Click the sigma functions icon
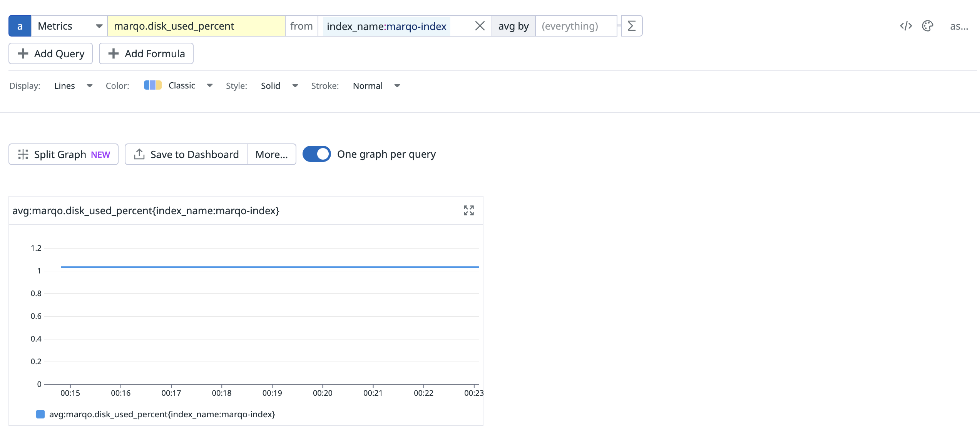The width and height of the screenshot is (980, 440). 631,26
